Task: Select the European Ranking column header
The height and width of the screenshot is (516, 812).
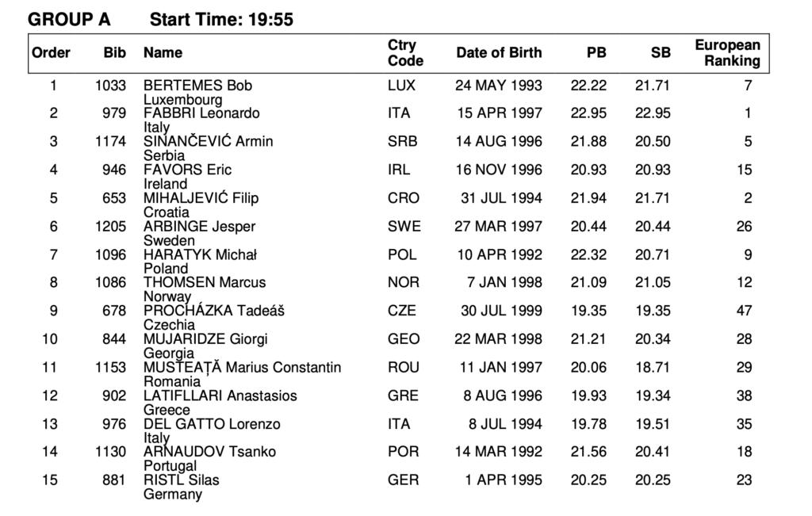Action: tap(727, 53)
